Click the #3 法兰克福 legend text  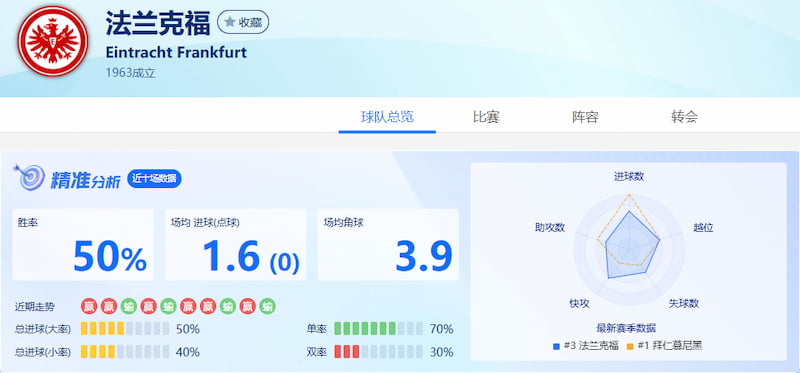coord(591,346)
